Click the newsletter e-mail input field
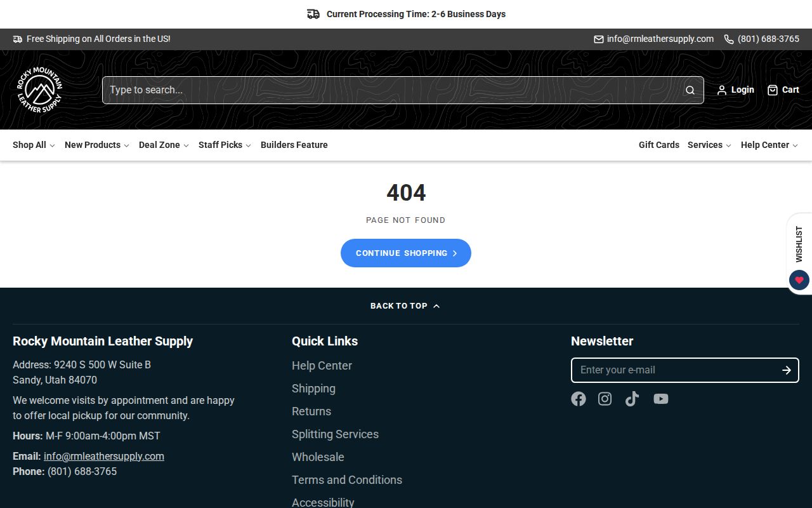Image resolution: width=812 pixels, height=508 pixels. (x=672, y=370)
